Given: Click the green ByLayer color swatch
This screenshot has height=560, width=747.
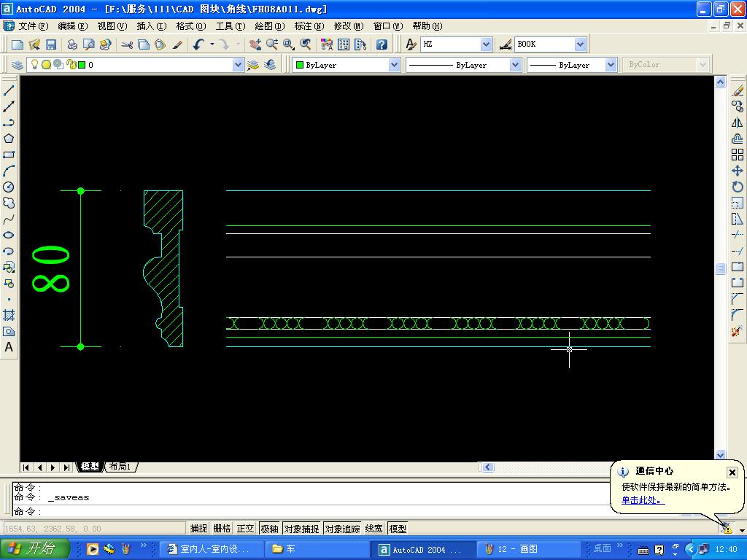Looking at the screenshot, I should coord(299,65).
